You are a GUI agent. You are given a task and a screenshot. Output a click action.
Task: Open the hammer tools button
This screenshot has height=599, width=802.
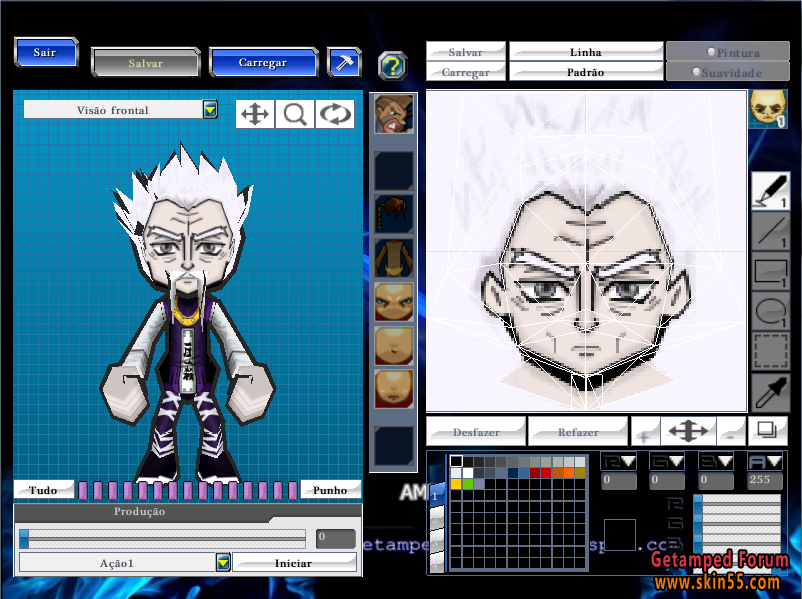[x=344, y=62]
